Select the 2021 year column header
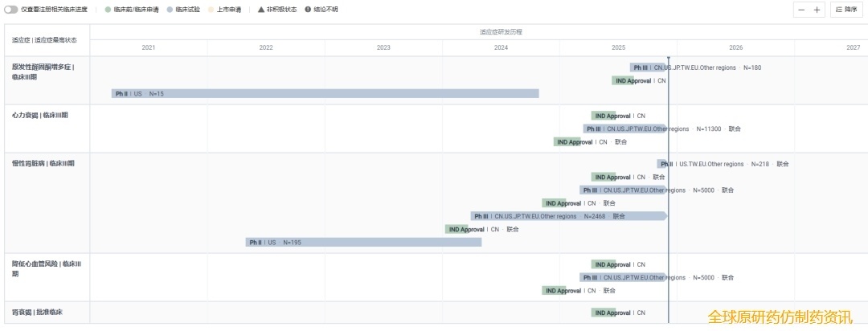 tap(149, 47)
